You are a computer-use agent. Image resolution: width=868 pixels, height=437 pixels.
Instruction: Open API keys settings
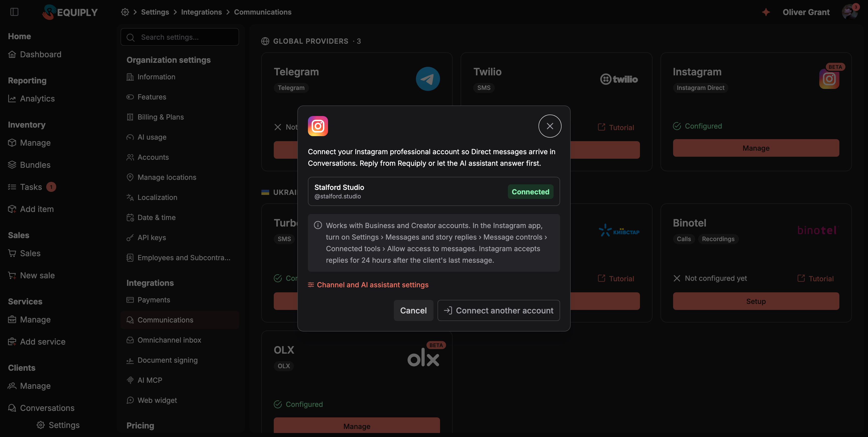(x=180, y=238)
